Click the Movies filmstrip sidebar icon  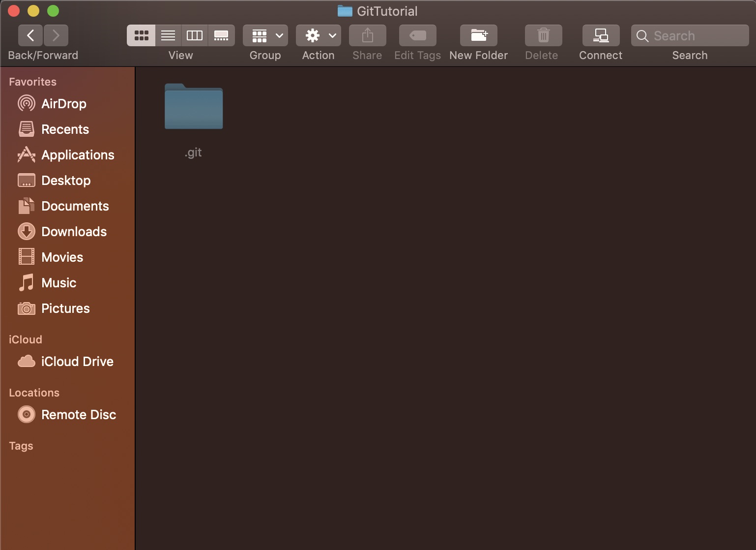pyautogui.click(x=27, y=257)
